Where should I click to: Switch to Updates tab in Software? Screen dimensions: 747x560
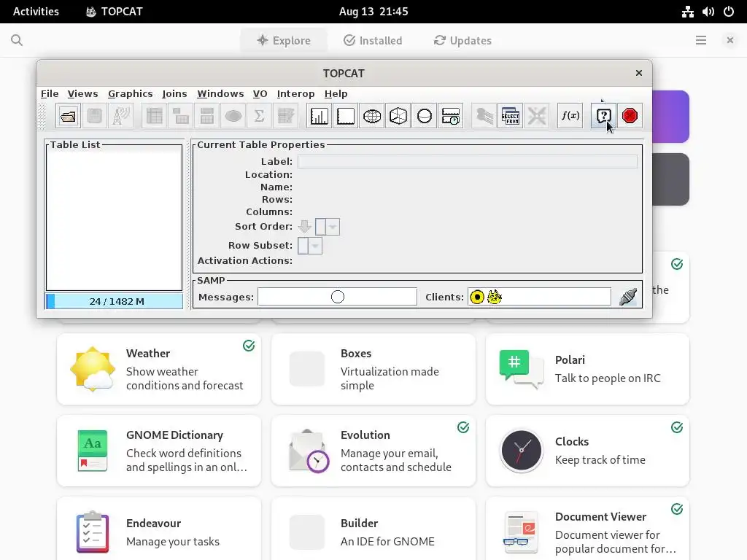462,41
